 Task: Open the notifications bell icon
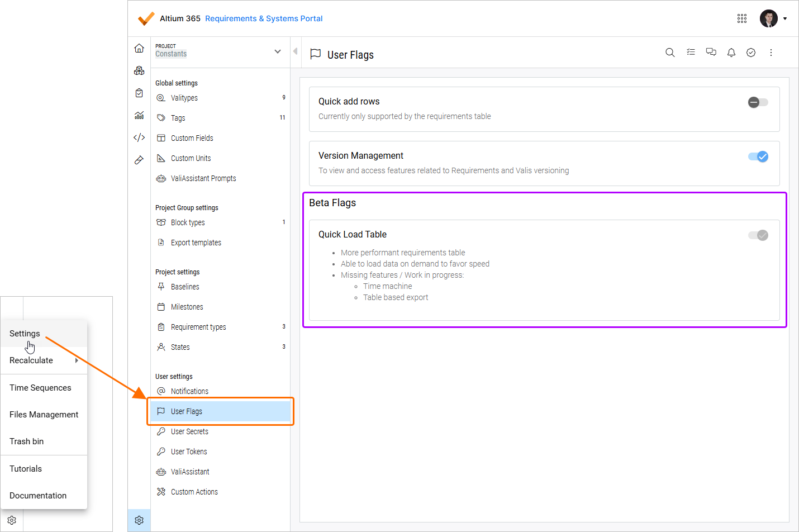click(731, 53)
